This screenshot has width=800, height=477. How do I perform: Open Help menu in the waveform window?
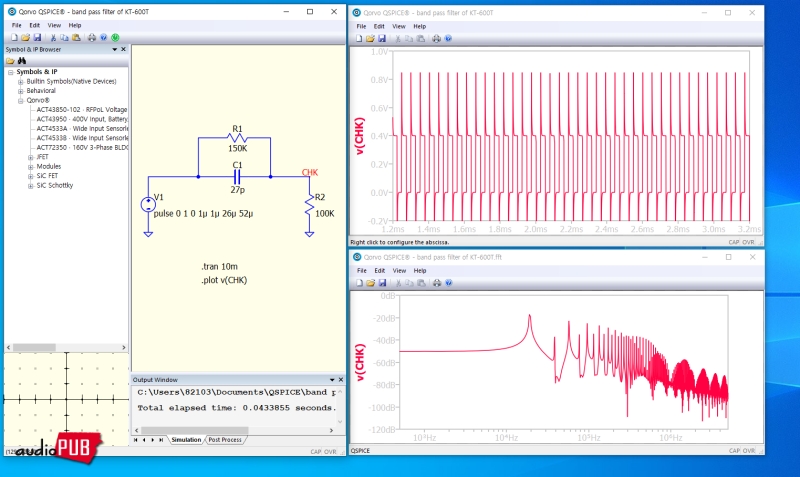click(x=419, y=26)
